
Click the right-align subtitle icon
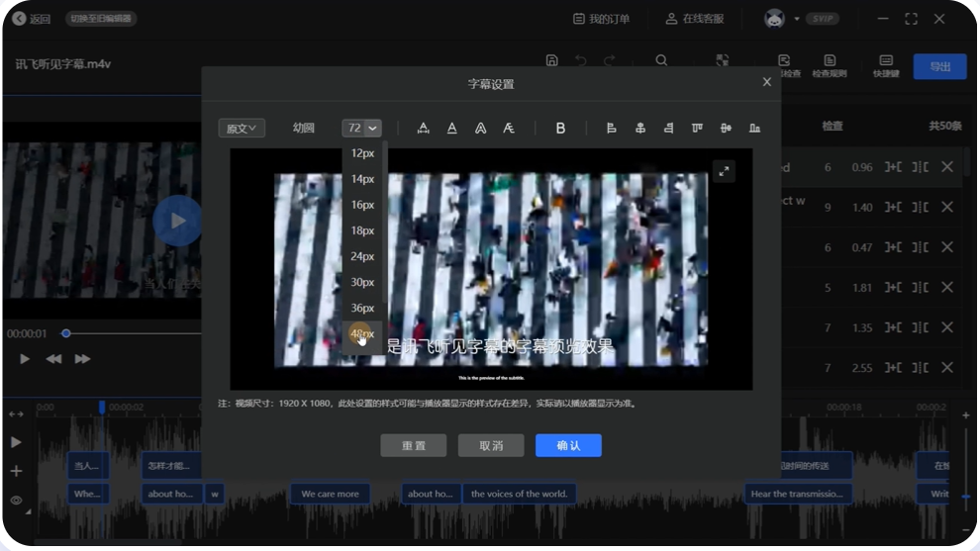(669, 128)
